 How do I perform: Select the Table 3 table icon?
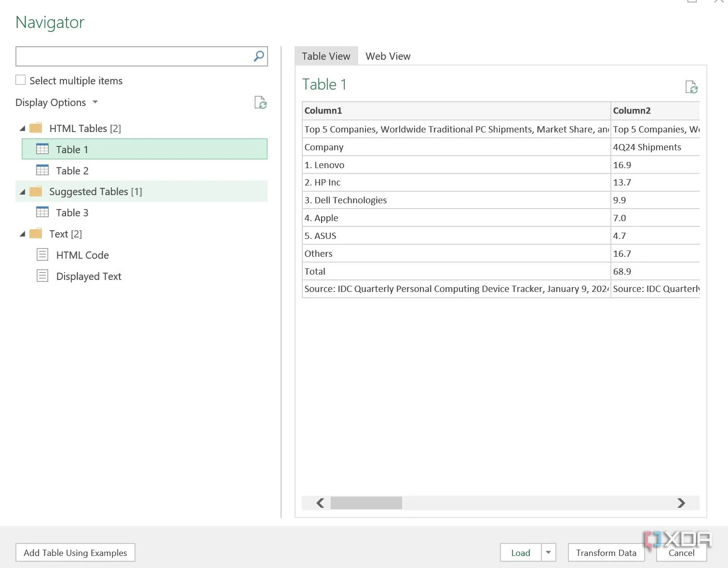pos(42,212)
